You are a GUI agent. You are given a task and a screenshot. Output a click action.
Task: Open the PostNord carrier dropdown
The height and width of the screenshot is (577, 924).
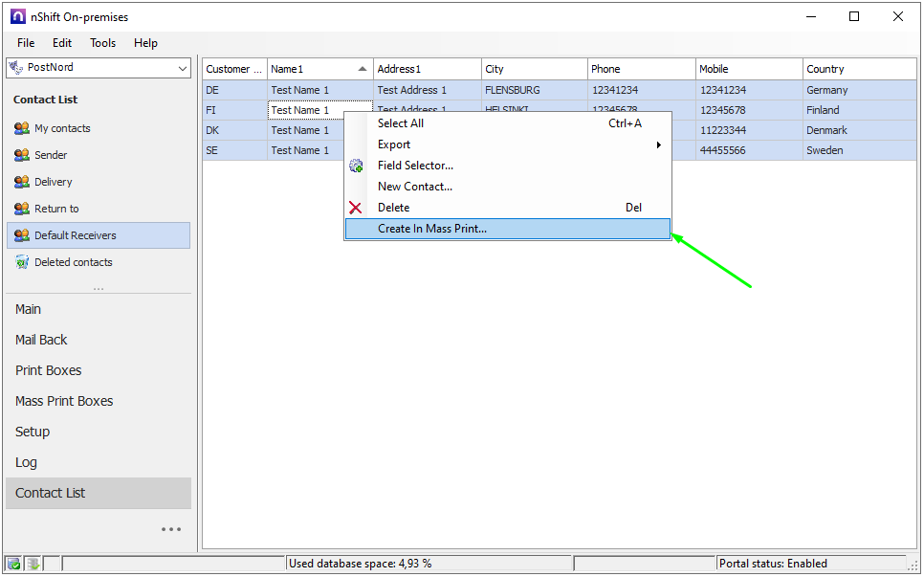(183, 68)
